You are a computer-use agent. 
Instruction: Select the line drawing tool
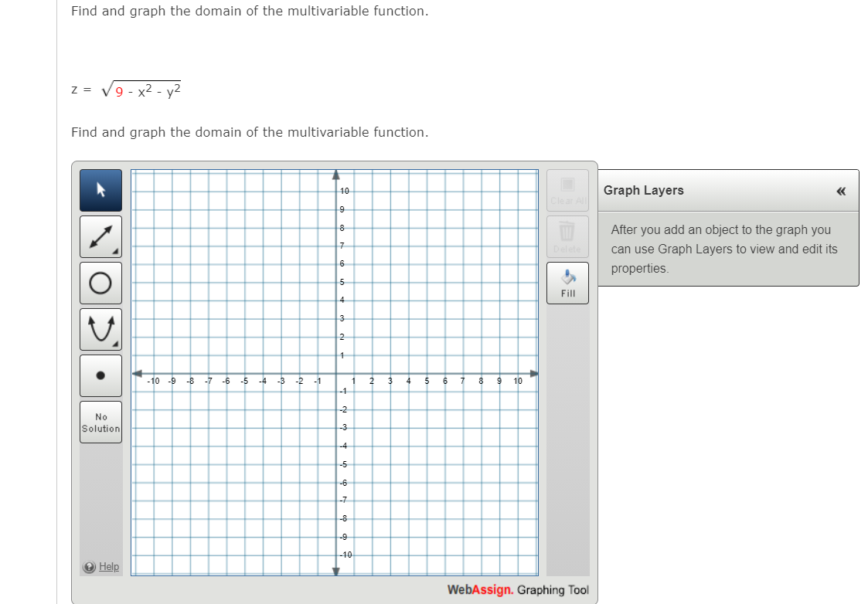(100, 236)
